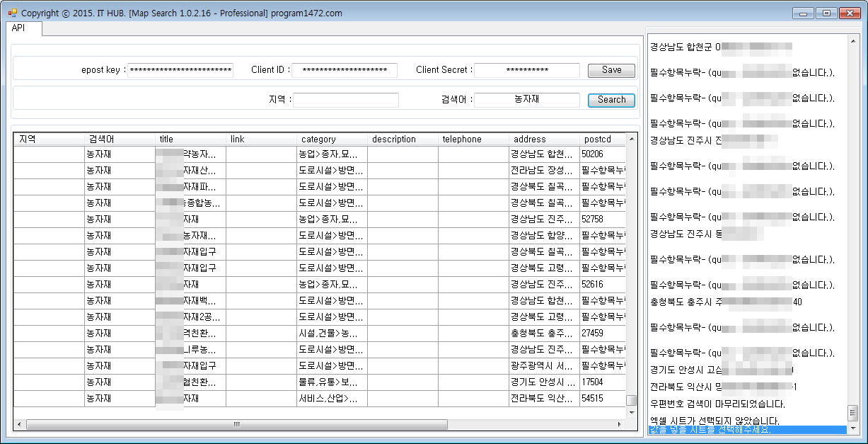Minimize the Map Search window
The image size is (868, 444).
(803, 13)
